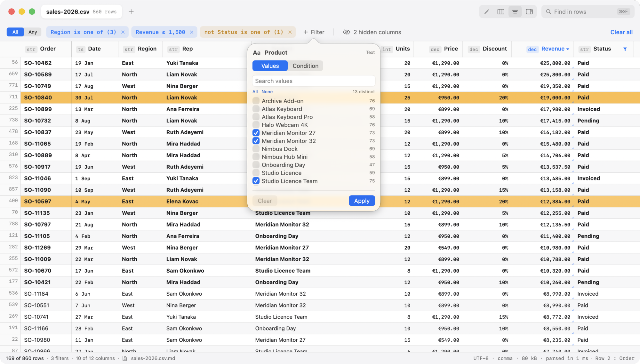
Task: Click the file icon in status bar
Action: click(125, 358)
